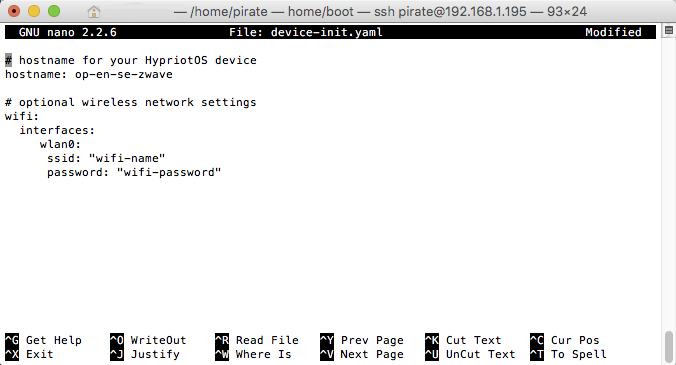
Task: Place cursor in the "wifi-password" value
Action: [169, 172]
